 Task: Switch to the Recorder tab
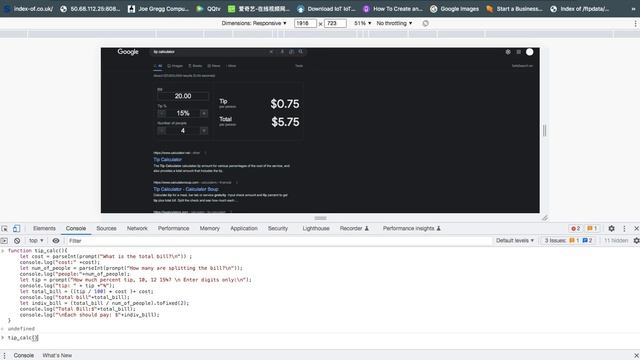pos(354,229)
